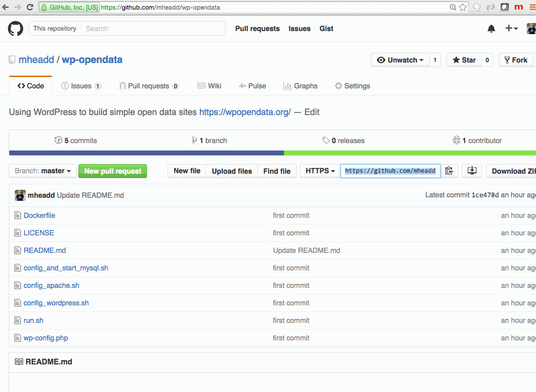Open the mheadd owner link
The height and width of the screenshot is (392, 536).
coord(36,59)
